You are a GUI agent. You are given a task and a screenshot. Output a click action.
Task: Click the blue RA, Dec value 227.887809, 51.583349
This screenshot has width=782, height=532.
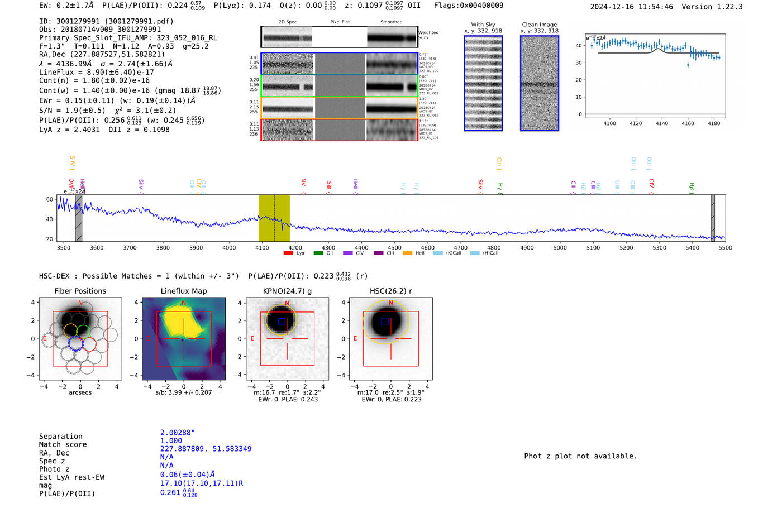pos(206,449)
